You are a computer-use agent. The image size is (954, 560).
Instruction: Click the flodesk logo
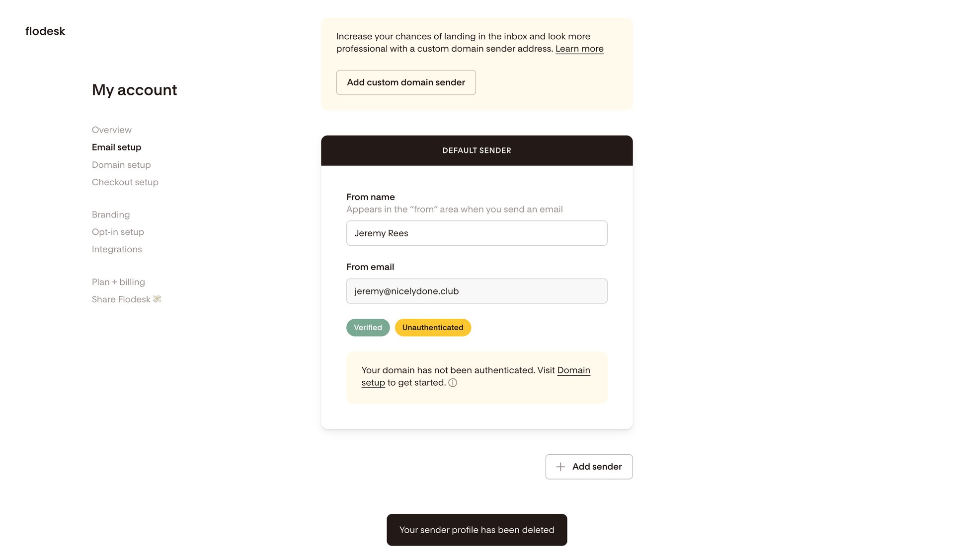45,31
